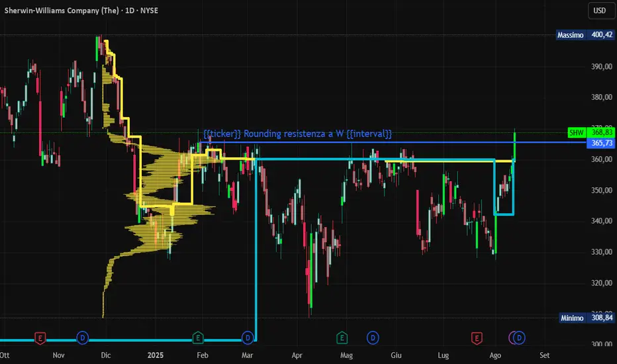617x364 pixels.
Task: Click the 350,00 price scale value
Action: pos(602,190)
